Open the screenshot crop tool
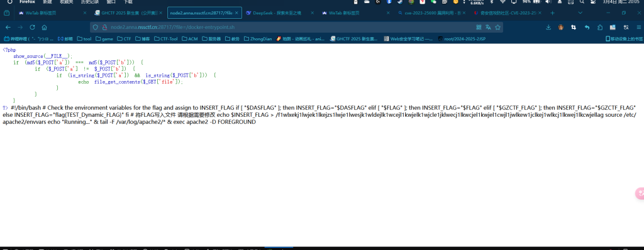 tap(574, 28)
